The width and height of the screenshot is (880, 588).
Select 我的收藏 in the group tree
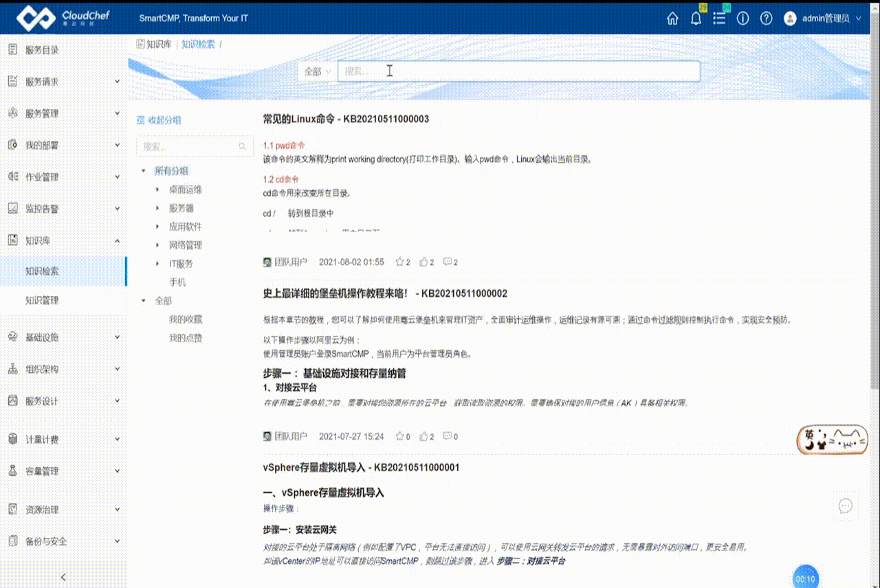tap(186, 319)
